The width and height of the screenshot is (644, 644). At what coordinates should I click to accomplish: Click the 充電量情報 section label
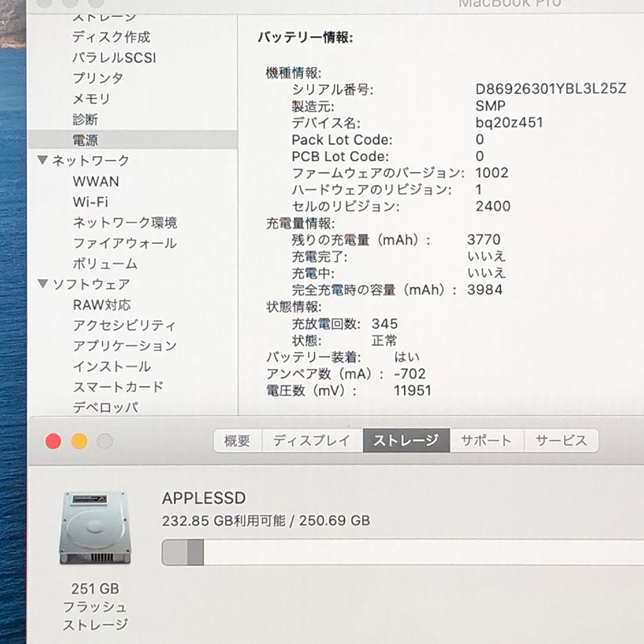tap(300, 223)
